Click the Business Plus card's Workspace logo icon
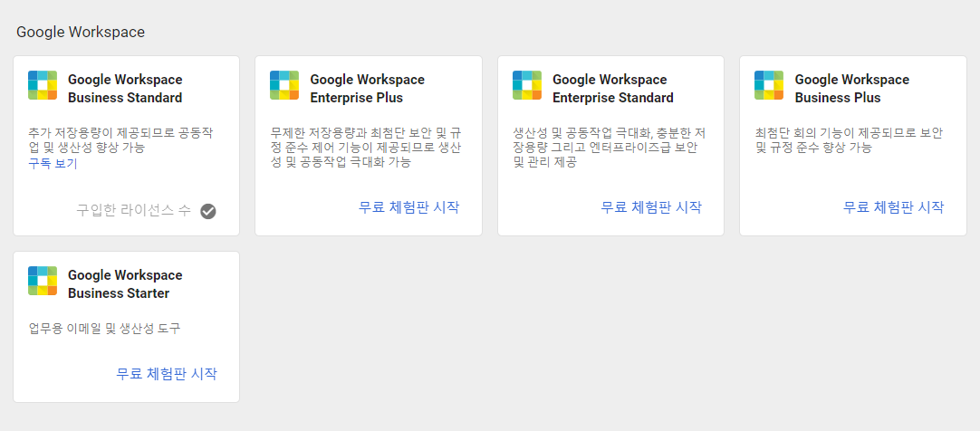This screenshot has width=980, height=431. [x=769, y=85]
